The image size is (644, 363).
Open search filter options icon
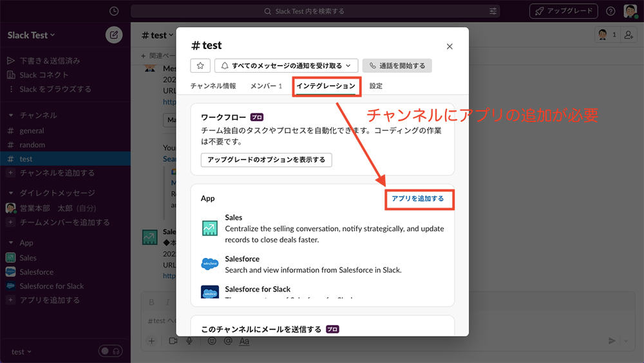coord(493,11)
